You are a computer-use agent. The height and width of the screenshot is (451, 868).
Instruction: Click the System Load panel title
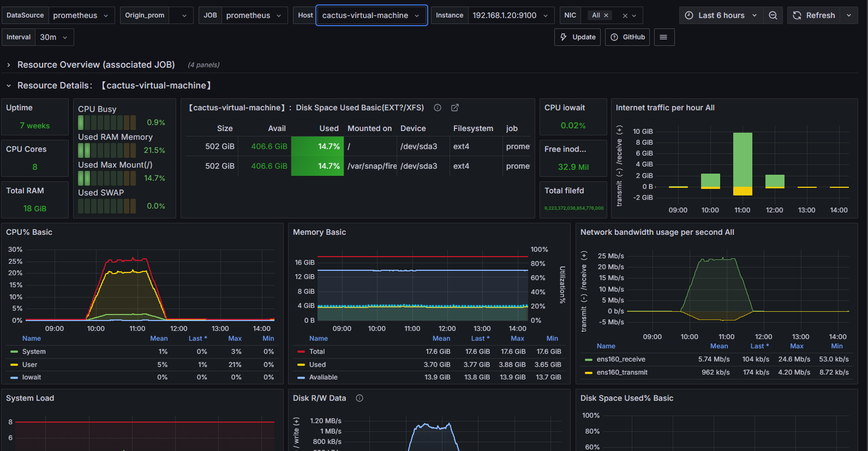pyautogui.click(x=30, y=398)
